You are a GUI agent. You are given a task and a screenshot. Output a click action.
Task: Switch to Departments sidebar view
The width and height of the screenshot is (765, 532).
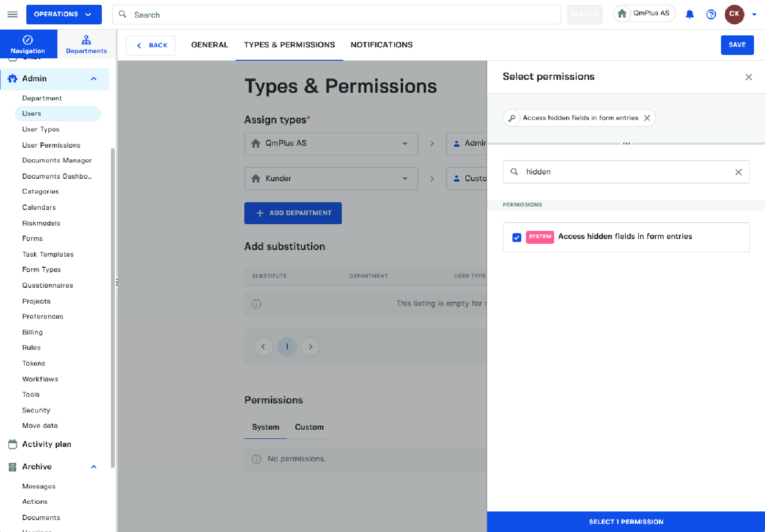click(86, 44)
